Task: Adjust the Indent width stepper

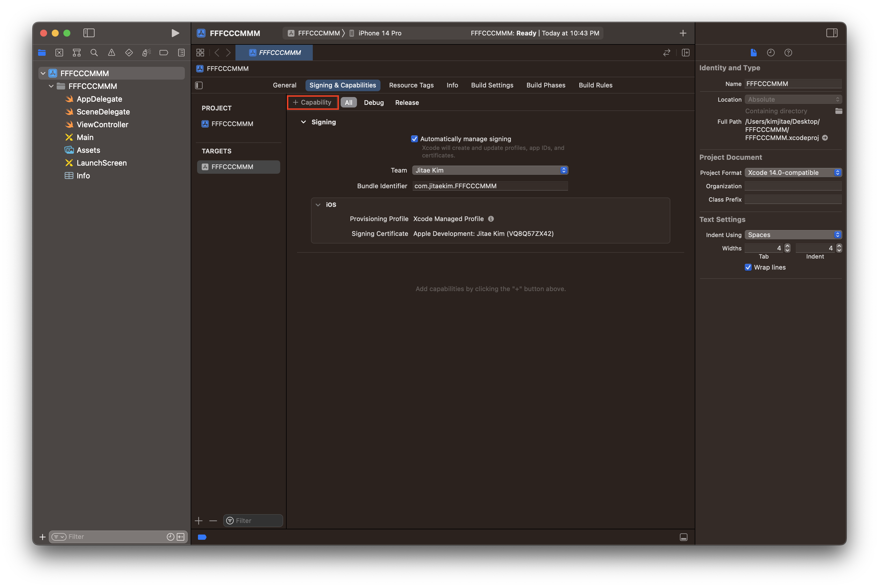Action: (839, 248)
